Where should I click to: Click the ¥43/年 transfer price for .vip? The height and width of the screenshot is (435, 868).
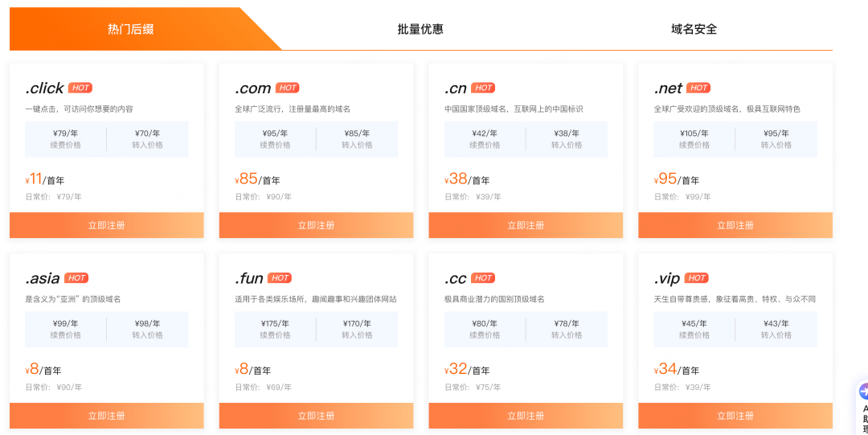pyautogui.click(x=776, y=323)
